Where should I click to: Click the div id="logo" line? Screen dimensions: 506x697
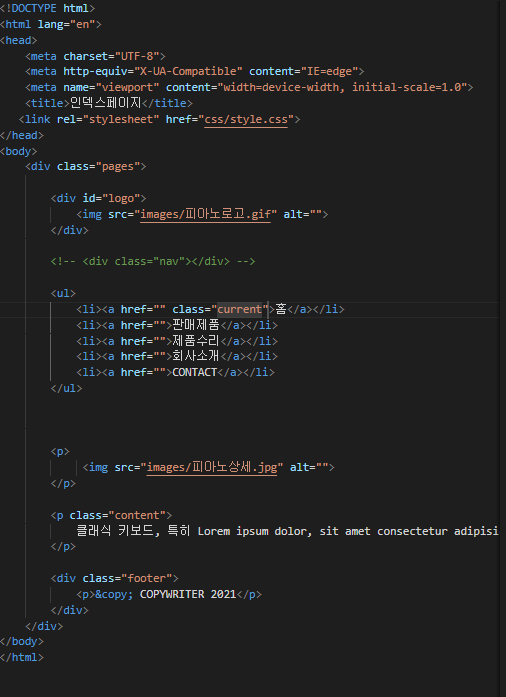click(98, 198)
